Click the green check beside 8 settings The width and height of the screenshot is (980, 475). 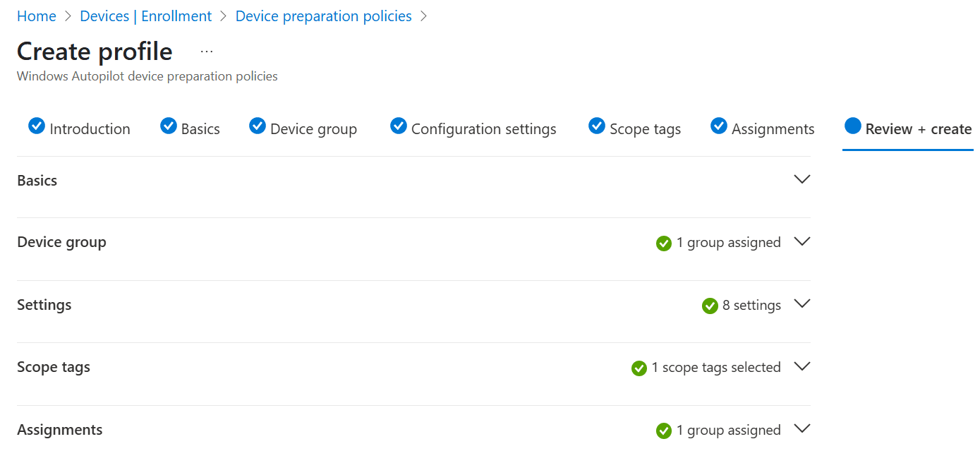(710, 306)
